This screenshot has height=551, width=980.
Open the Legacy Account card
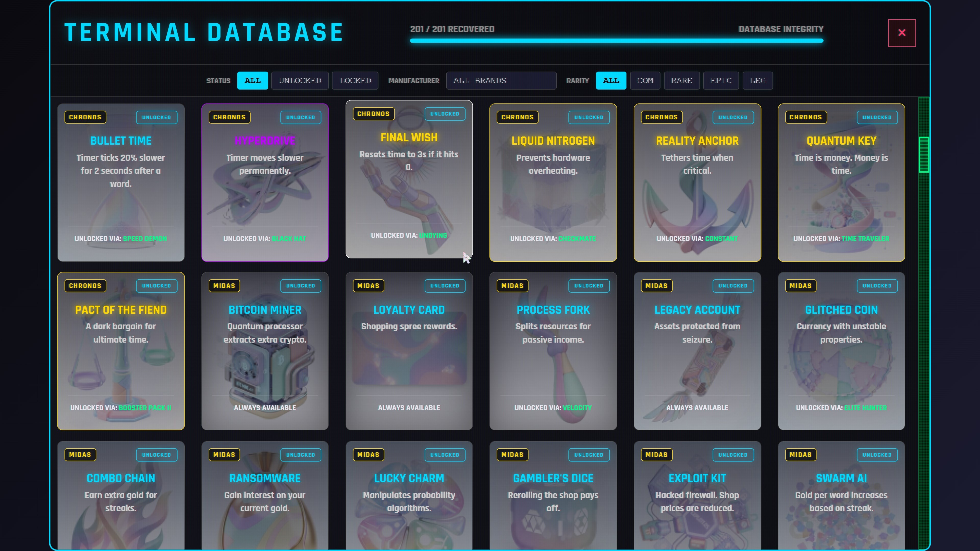[x=697, y=351]
